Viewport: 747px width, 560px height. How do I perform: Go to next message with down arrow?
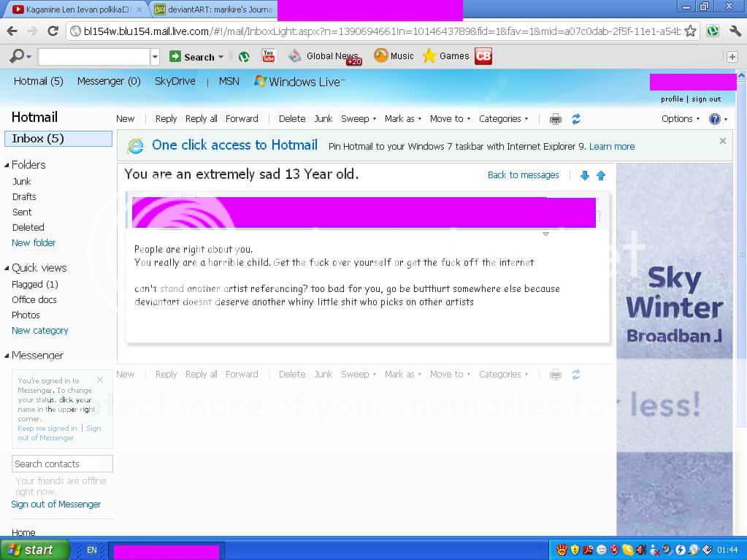(584, 175)
